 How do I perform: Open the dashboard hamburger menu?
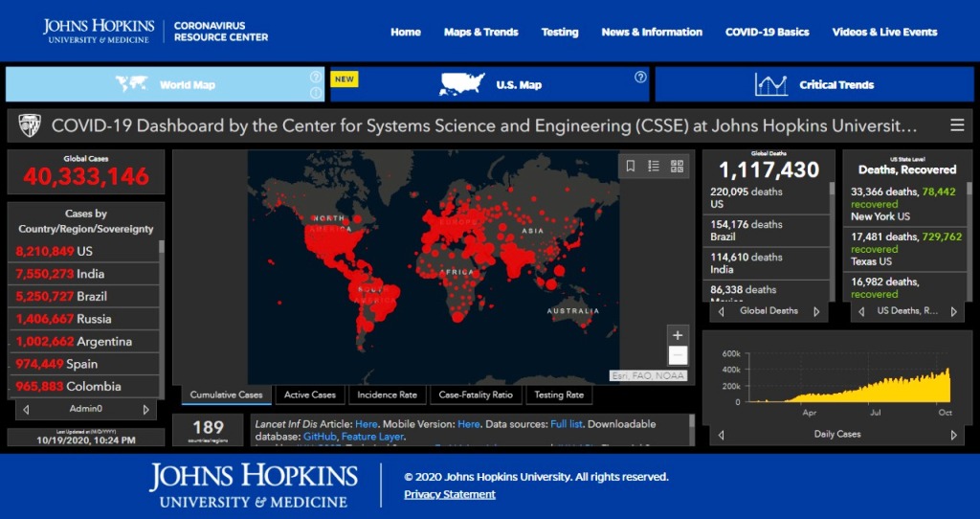click(x=957, y=125)
